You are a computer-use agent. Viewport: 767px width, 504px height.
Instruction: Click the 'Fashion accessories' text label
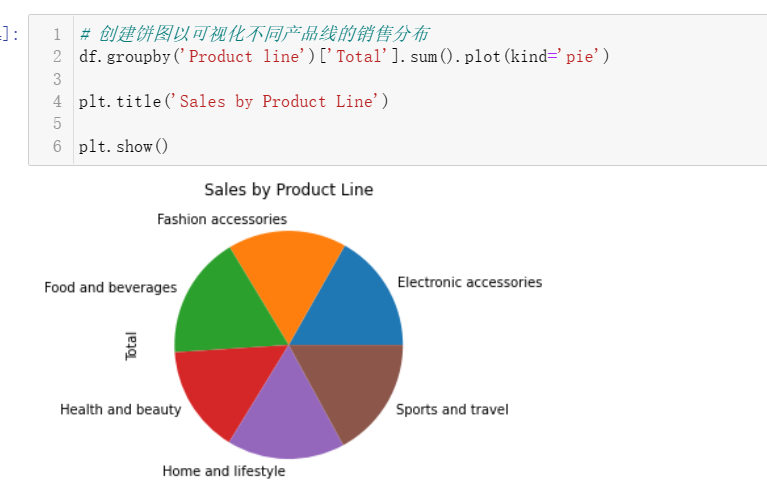tap(222, 219)
